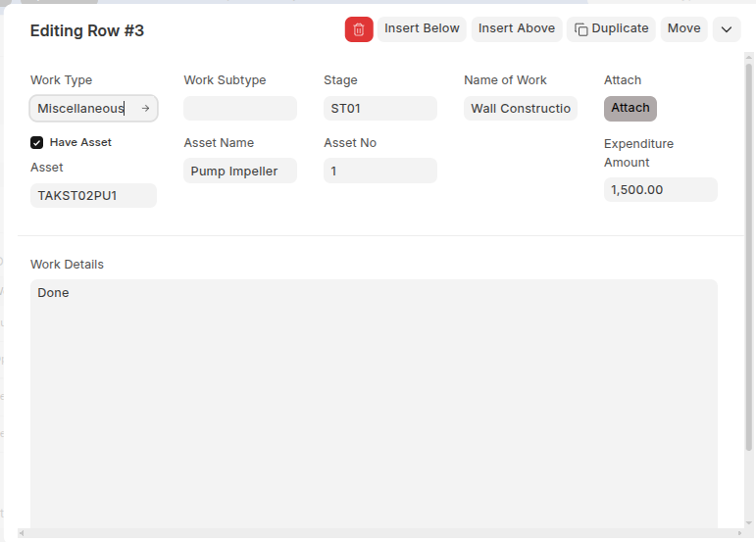756x542 pixels.
Task: Click the Asset No field
Action: [x=380, y=172]
